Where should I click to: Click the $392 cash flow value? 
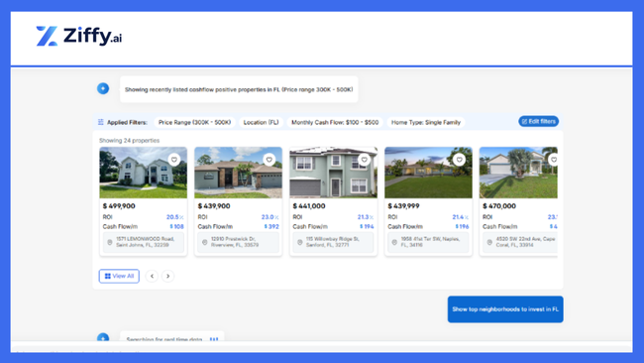(271, 226)
